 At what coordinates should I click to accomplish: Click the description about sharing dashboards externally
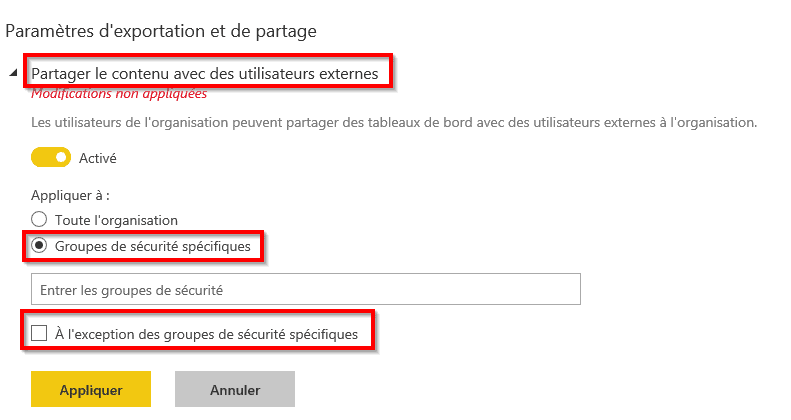click(394, 124)
